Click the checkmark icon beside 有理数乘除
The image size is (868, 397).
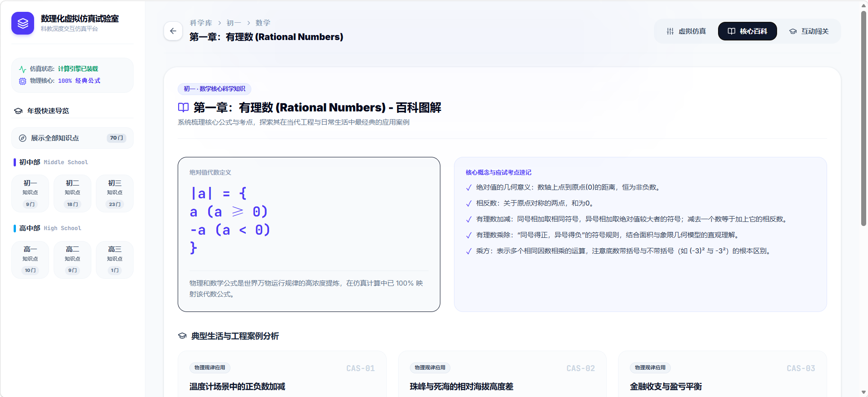pos(469,236)
